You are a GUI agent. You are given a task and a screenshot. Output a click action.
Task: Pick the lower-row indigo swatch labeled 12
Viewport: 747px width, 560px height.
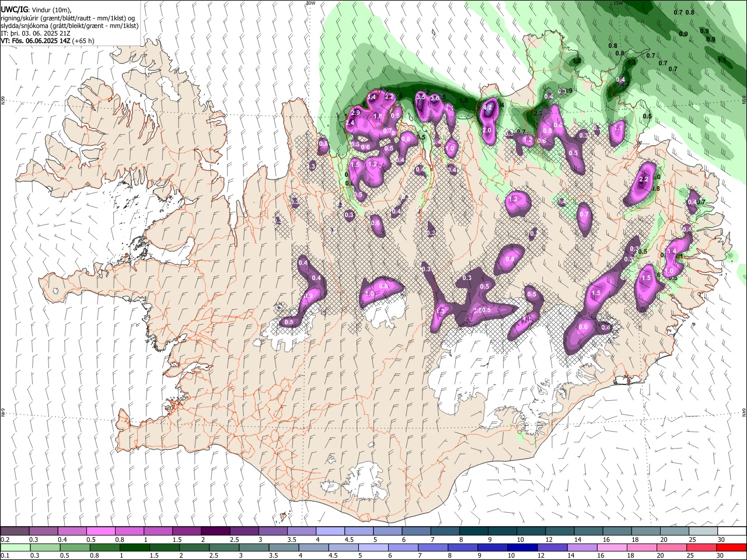pos(552,547)
